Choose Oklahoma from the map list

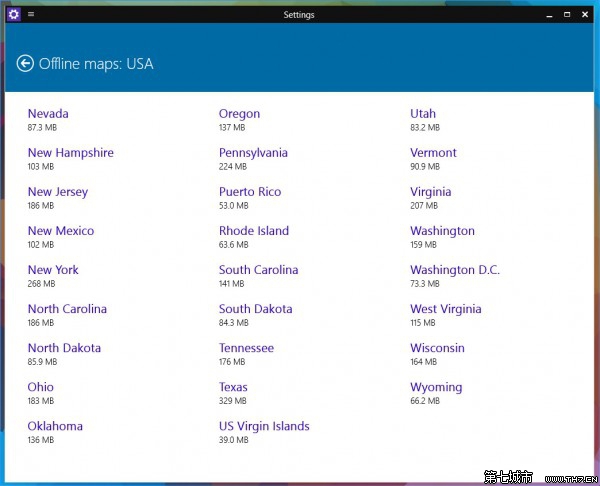coord(55,426)
